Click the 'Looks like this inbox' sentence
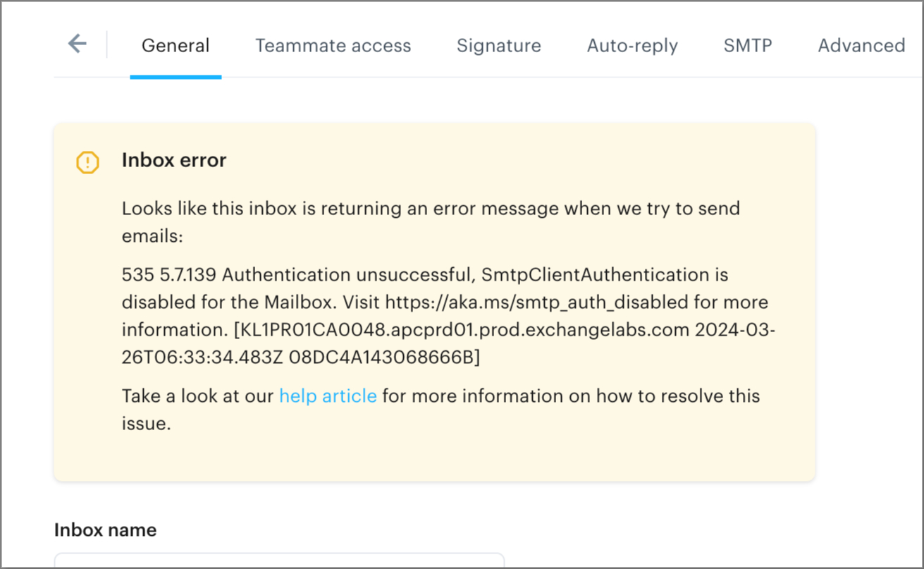 (430, 209)
